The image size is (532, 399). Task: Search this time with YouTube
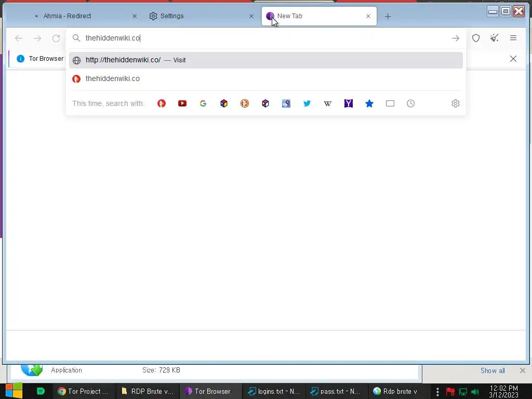tap(182, 103)
